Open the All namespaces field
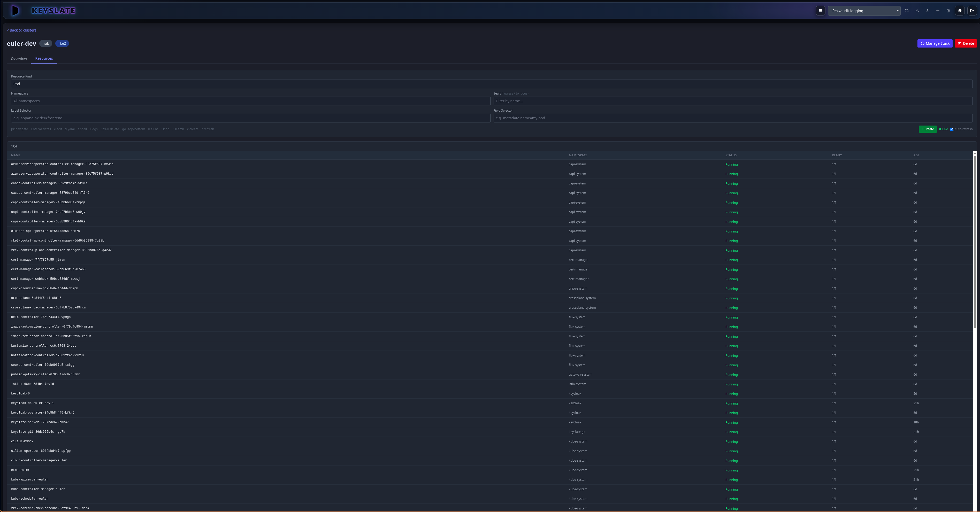The image size is (980, 512). 250,101
